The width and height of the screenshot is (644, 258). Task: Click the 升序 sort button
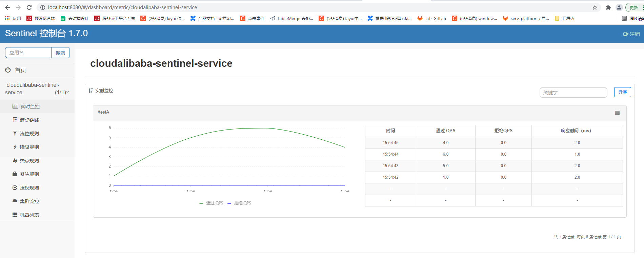pyautogui.click(x=622, y=92)
